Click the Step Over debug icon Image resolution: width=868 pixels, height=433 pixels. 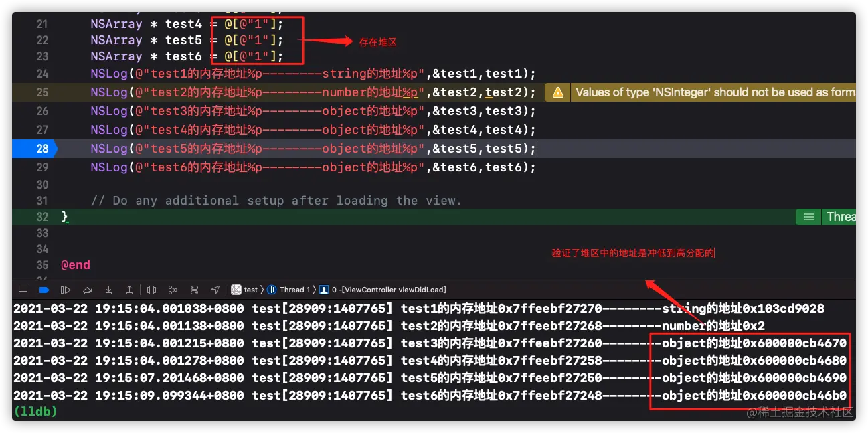87,290
